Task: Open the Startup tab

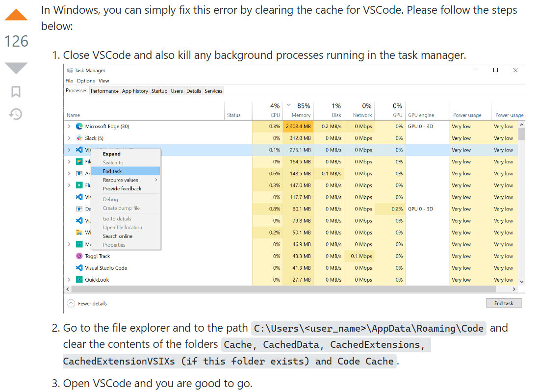Action: pos(159,91)
